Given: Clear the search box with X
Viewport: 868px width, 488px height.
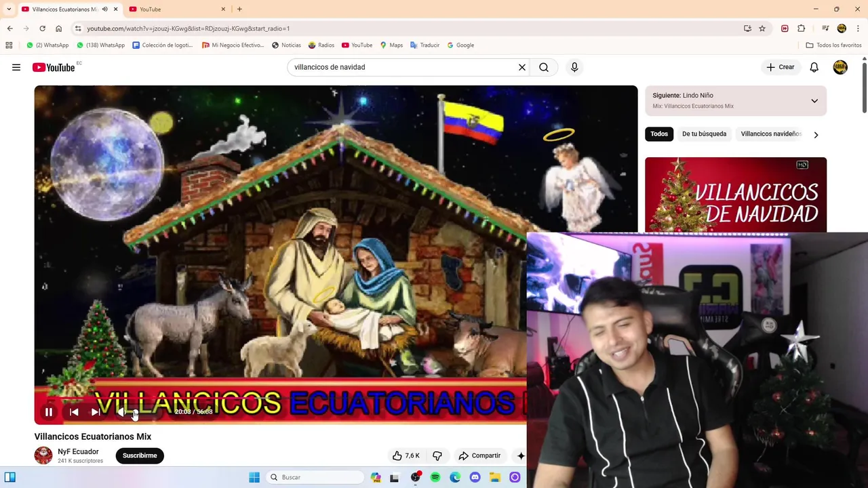Looking at the screenshot, I should pos(522,67).
